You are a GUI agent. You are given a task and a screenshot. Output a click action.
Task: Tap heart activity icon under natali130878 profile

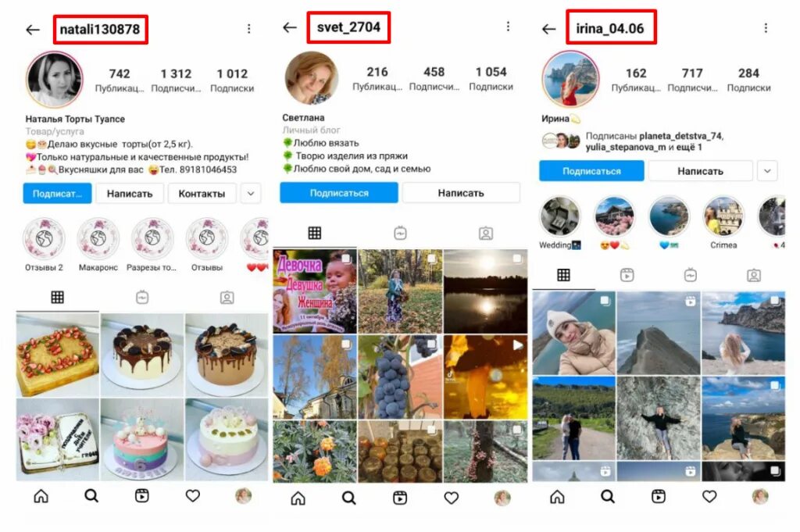[193, 496]
